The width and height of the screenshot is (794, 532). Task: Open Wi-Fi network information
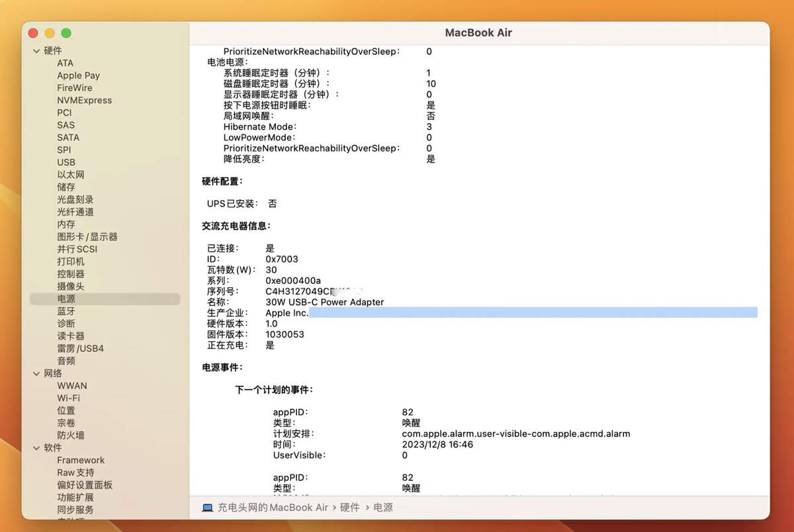click(x=68, y=398)
